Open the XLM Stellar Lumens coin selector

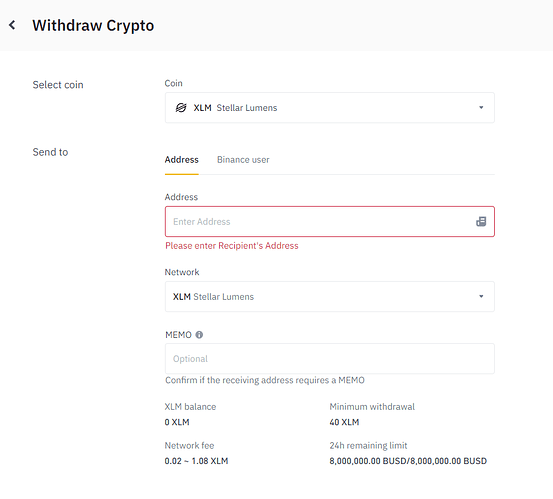pos(329,108)
